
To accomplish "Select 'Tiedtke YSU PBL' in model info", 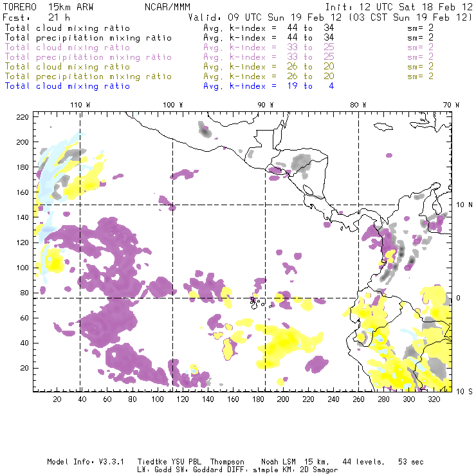I will [x=169, y=462].
